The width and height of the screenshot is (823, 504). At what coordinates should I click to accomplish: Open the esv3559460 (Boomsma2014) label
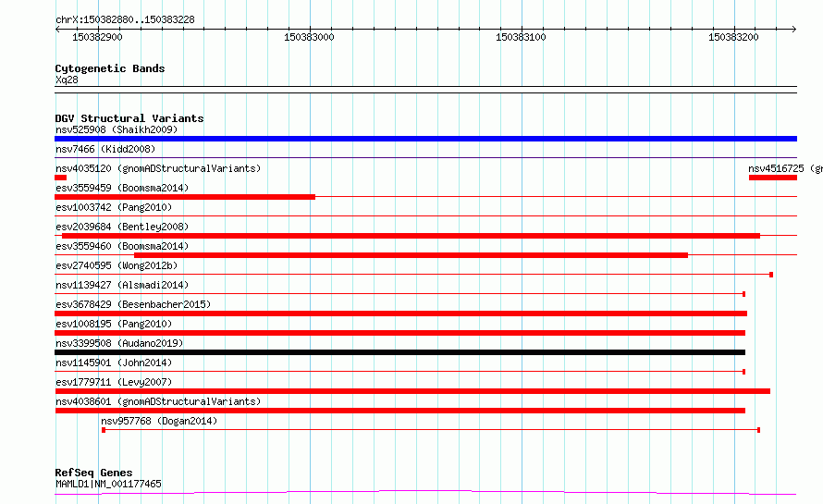pyautogui.click(x=122, y=246)
